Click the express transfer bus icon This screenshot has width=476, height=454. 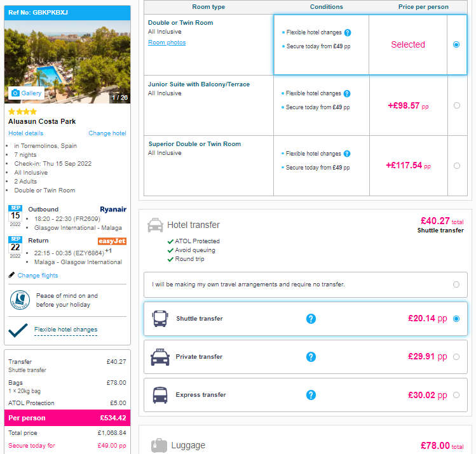[x=160, y=395]
